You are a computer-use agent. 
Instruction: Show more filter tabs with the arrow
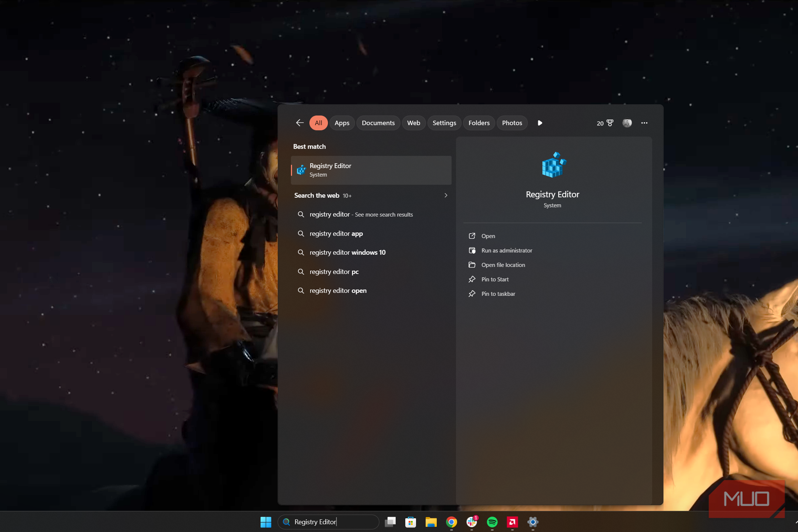[540, 123]
